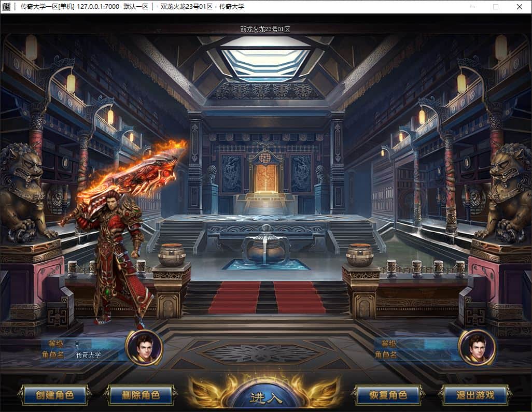This screenshot has height=412, width=532.
Task: Minimize the game window
Action: tap(472, 7)
